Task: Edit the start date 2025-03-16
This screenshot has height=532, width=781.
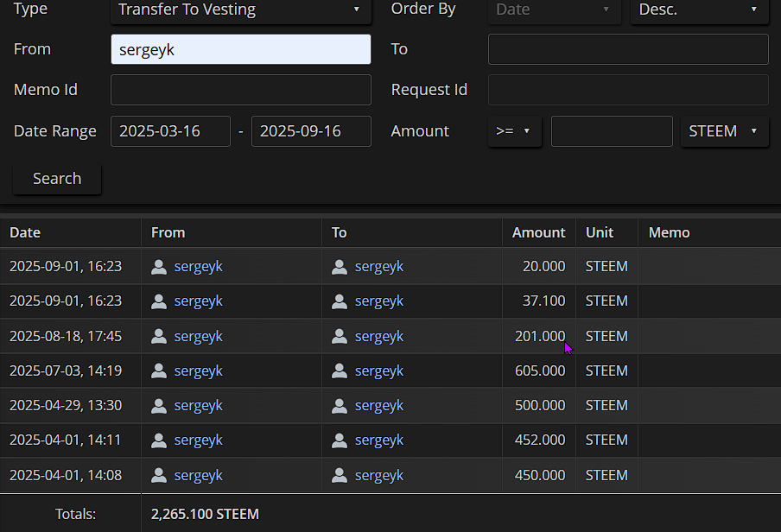Action: pyautogui.click(x=170, y=131)
